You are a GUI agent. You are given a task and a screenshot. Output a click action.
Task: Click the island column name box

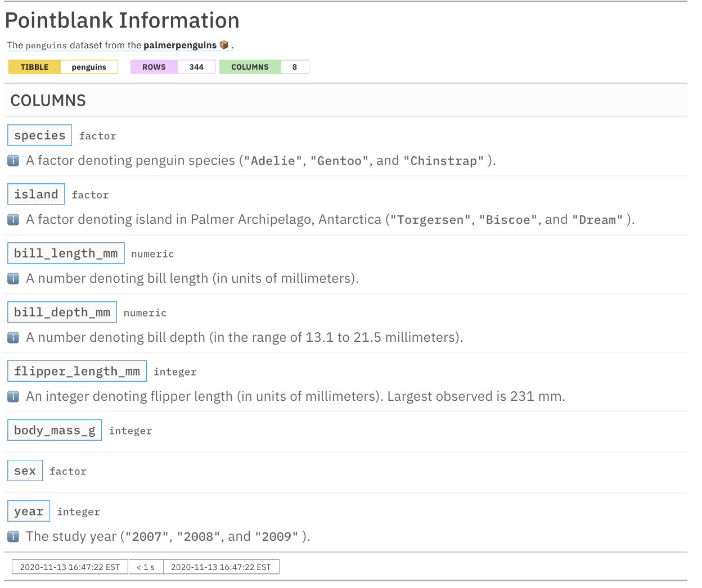coord(36,194)
